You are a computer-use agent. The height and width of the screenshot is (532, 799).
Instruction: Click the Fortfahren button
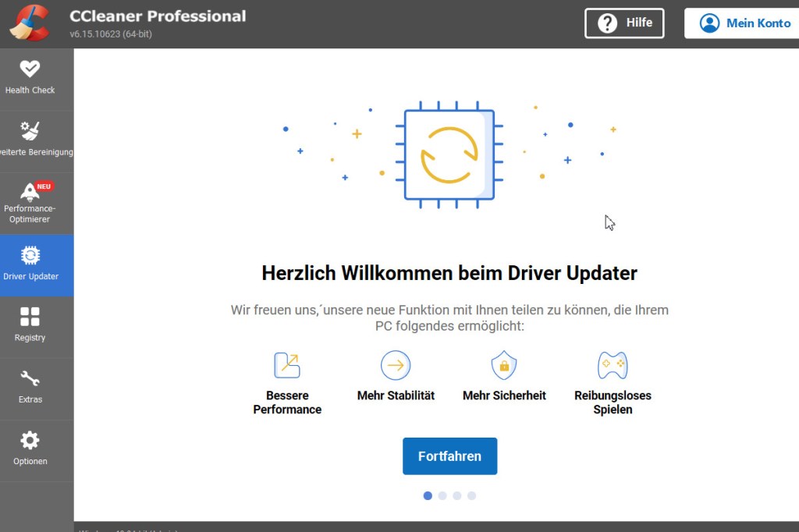[x=449, y=456]
